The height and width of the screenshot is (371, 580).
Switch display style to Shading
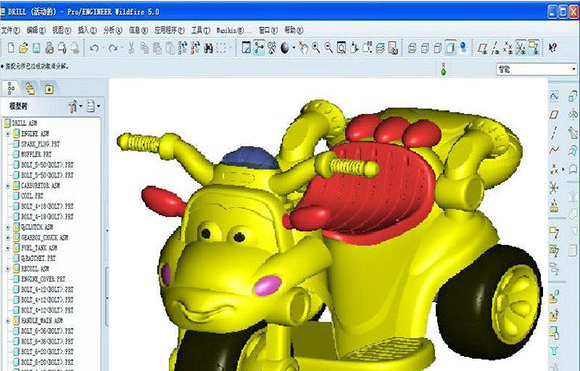450,48
